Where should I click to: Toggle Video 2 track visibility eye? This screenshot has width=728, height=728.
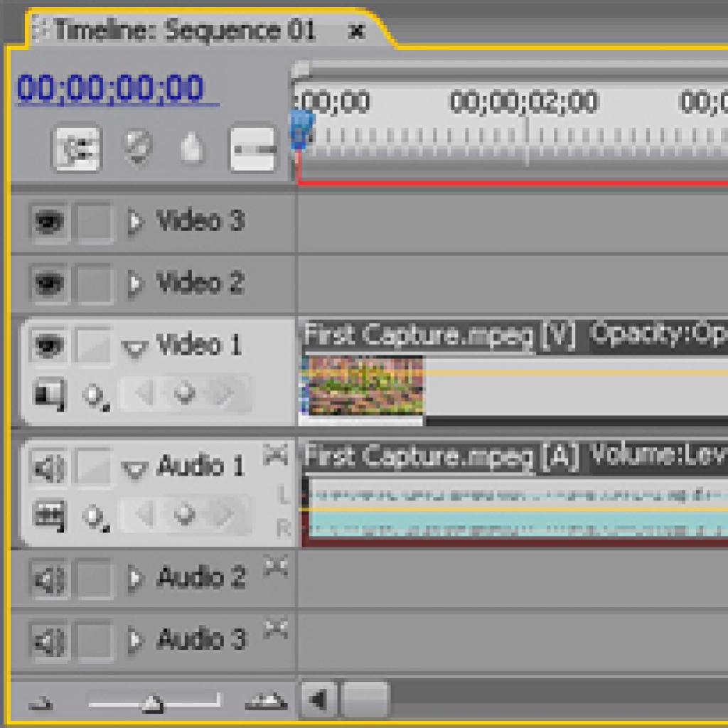click(x=49, y=283)
